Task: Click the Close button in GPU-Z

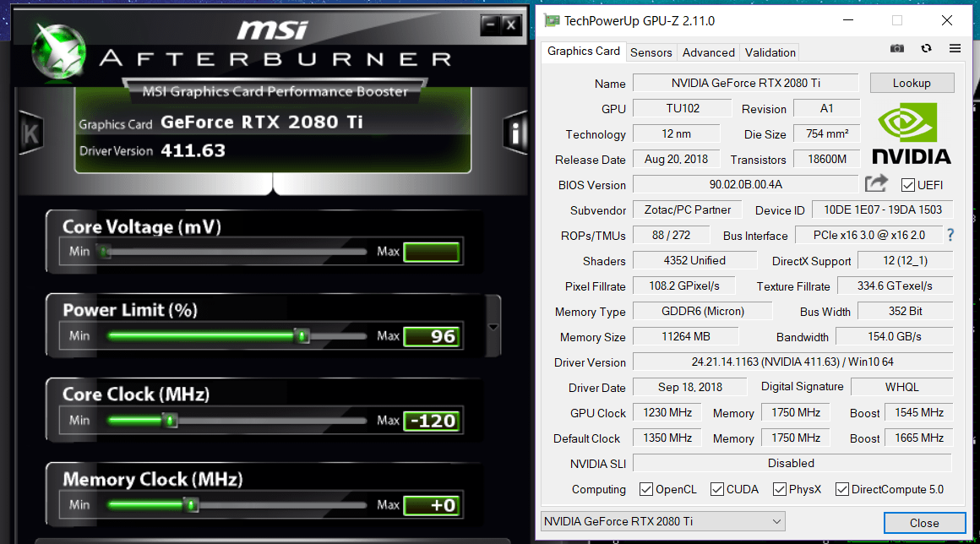Action: [923, 523]
